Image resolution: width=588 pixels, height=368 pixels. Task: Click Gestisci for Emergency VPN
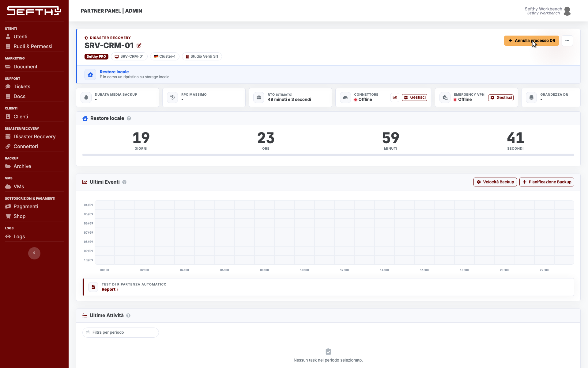(501, 98)
